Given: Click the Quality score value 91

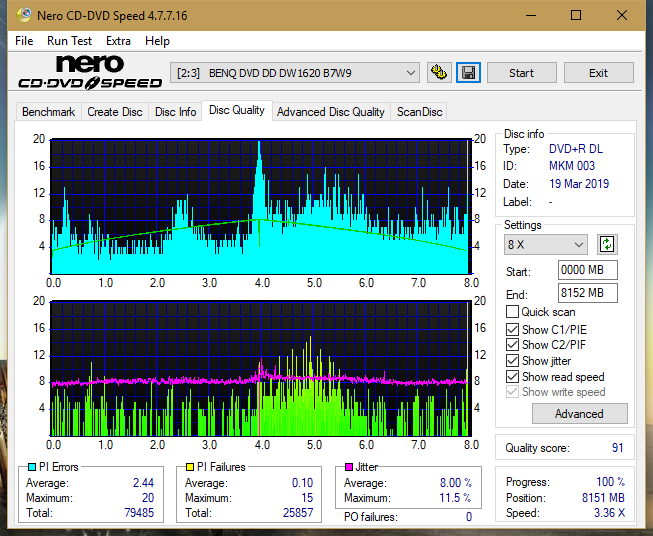Looking at the screenshot, I should [617, 448].
